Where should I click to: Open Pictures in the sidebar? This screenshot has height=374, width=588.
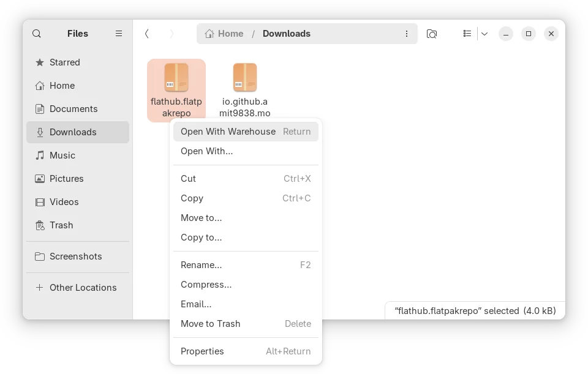pyautogui.click(x=78, y=178)
